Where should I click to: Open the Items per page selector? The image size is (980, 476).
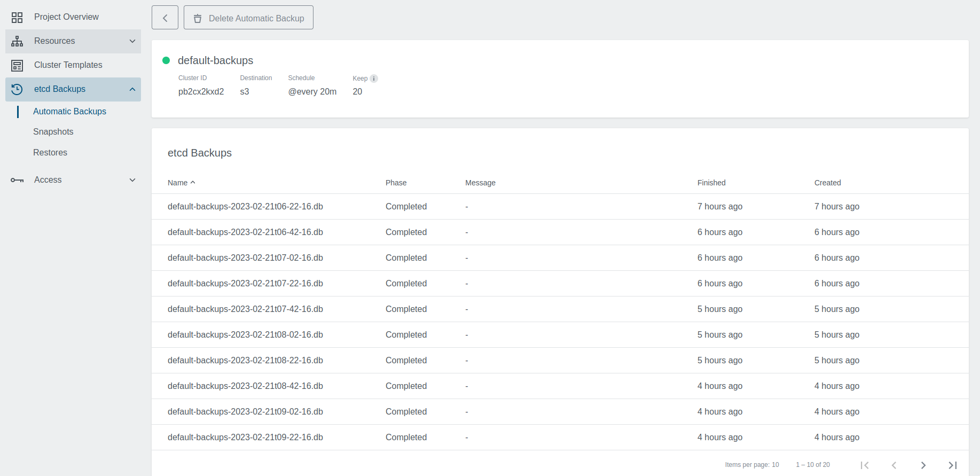pyautogui.click(x=752, y=465)
